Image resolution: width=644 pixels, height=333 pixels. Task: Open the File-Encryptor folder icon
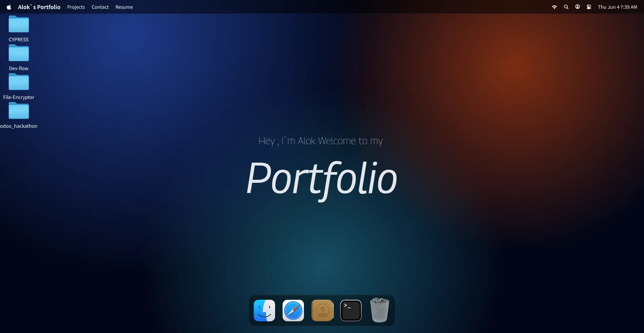tap(19, 82)
